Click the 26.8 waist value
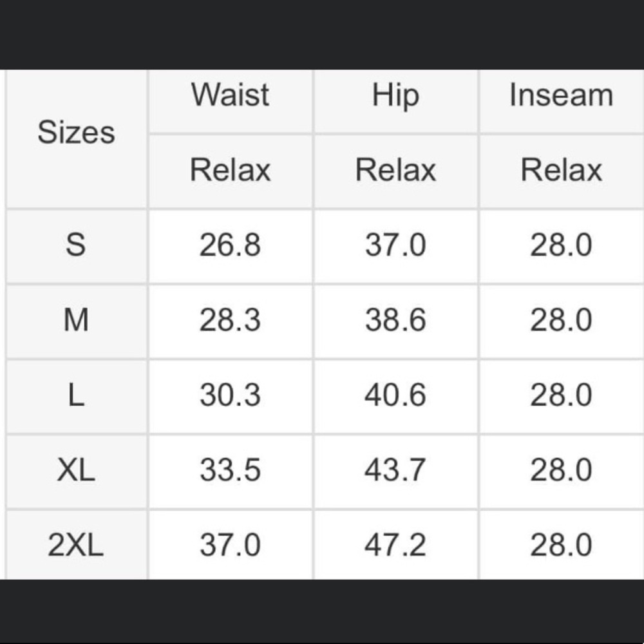Viewport: 644px width, 644px height. click(230, 245)
